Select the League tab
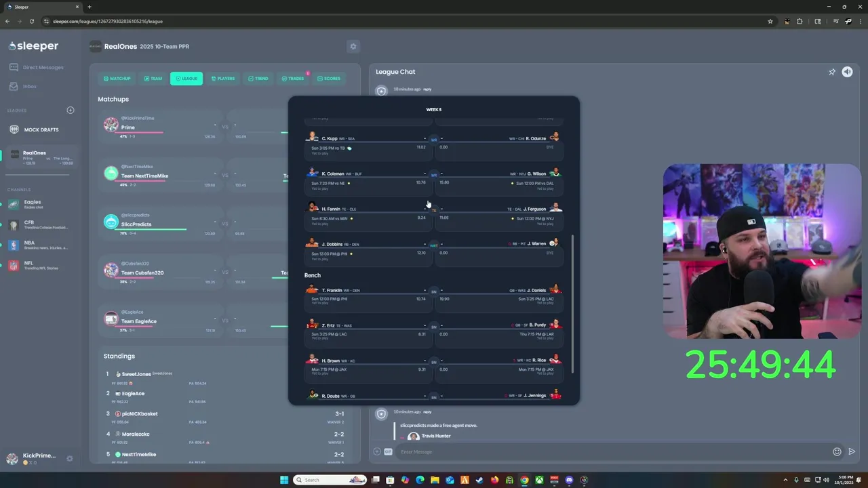Viewport: 868px width, 488px height. [x=186, y=79]
